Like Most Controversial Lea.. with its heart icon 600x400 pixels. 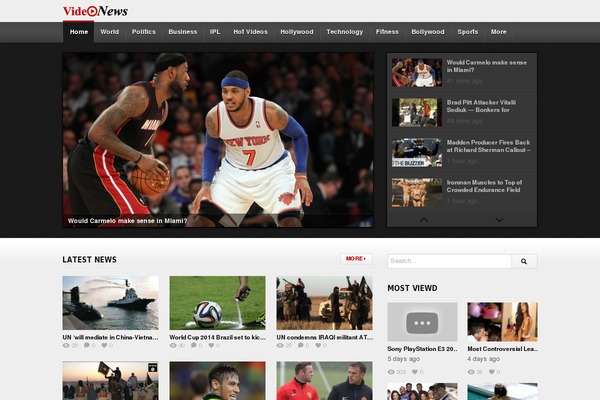click(x=492, y=372)
